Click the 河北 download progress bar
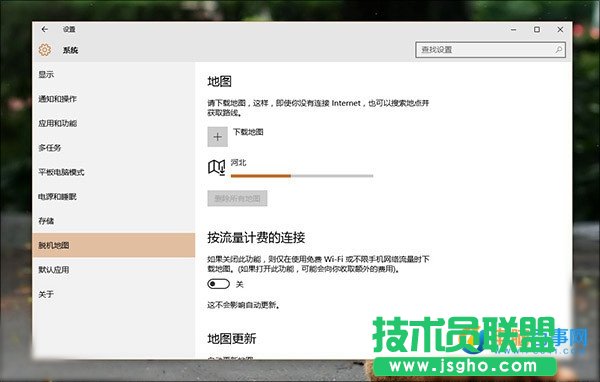This screenshot has width=600, height=382. (x=302, y=176)
